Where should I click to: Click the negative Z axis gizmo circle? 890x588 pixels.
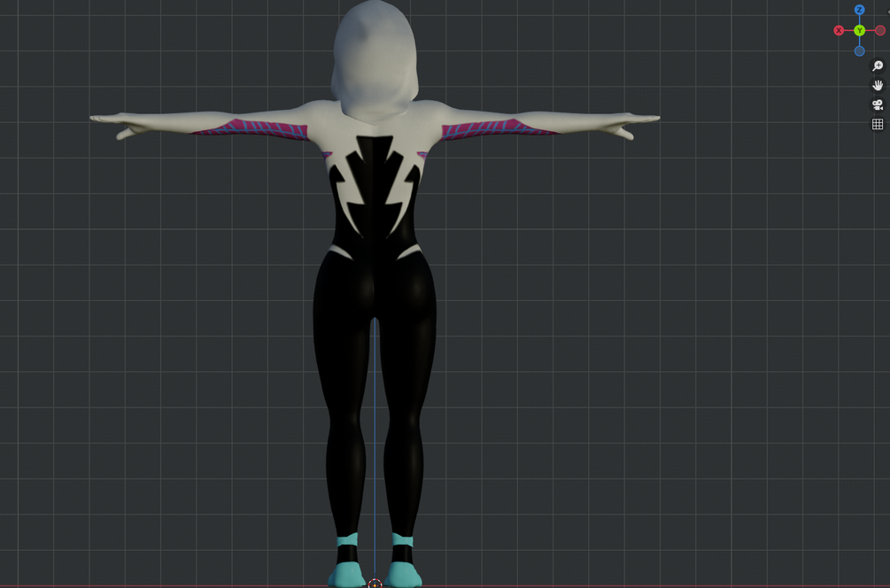coord(859,51)
